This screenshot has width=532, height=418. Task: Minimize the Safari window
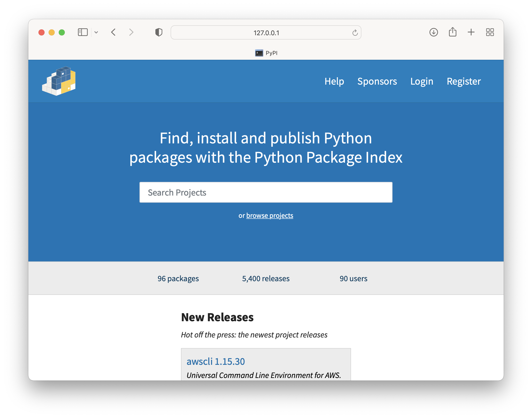[52, 32]
